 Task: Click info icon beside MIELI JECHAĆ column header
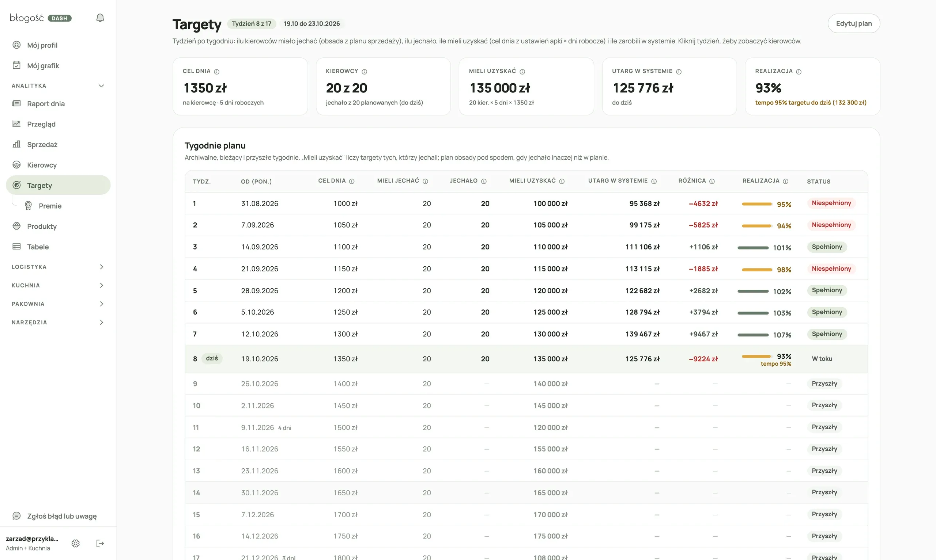[425, 181]
